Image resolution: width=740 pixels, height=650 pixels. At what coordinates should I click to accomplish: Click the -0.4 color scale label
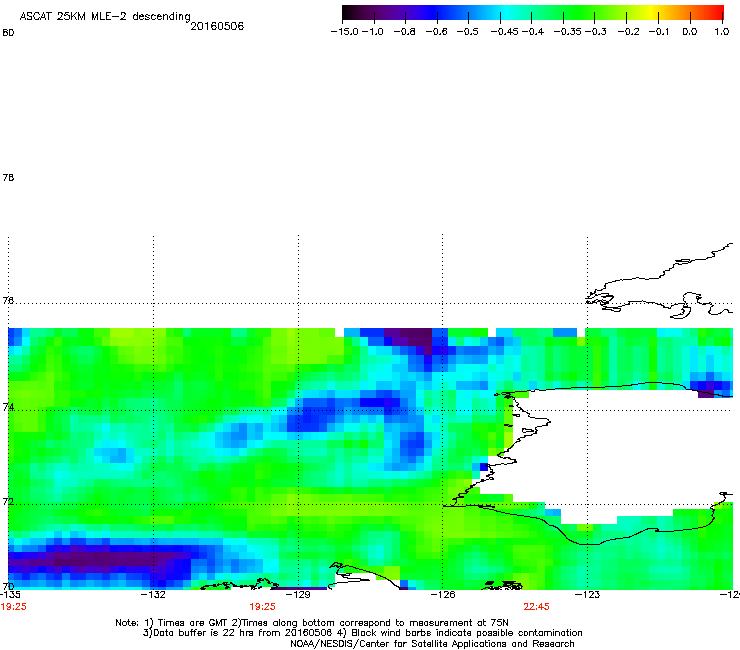(533, 32)
